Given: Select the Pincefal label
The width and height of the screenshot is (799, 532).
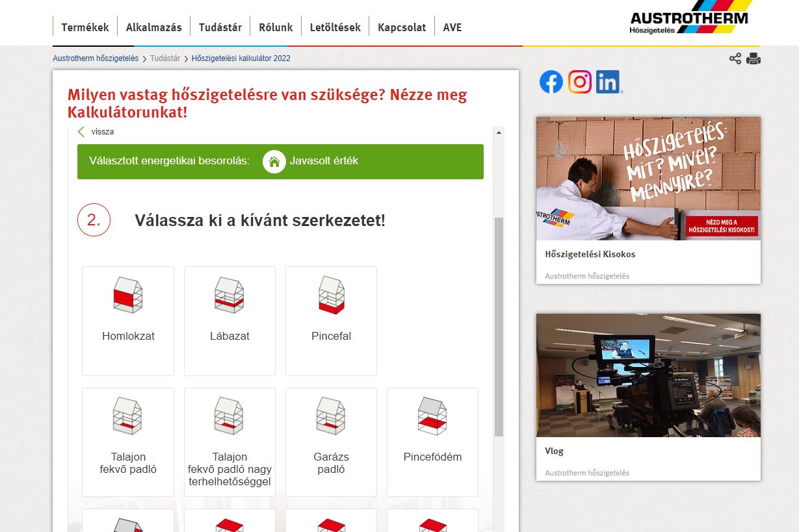Looking at the screenshot, I should pyautogui.click(x=331, y=336).
